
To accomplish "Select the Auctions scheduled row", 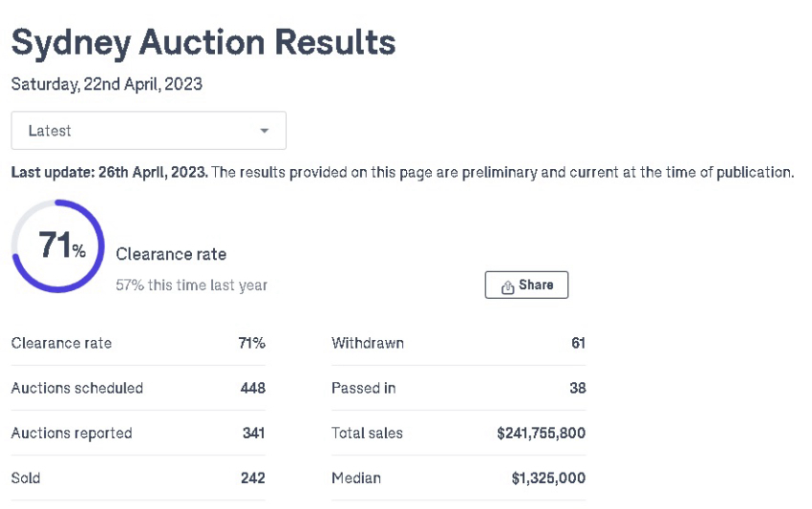I will point(139,388).
